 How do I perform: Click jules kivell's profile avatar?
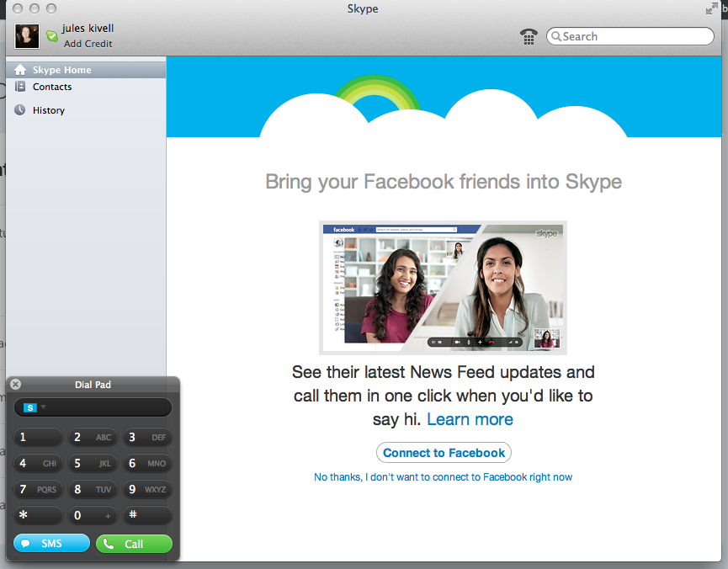tap(27, 36)
